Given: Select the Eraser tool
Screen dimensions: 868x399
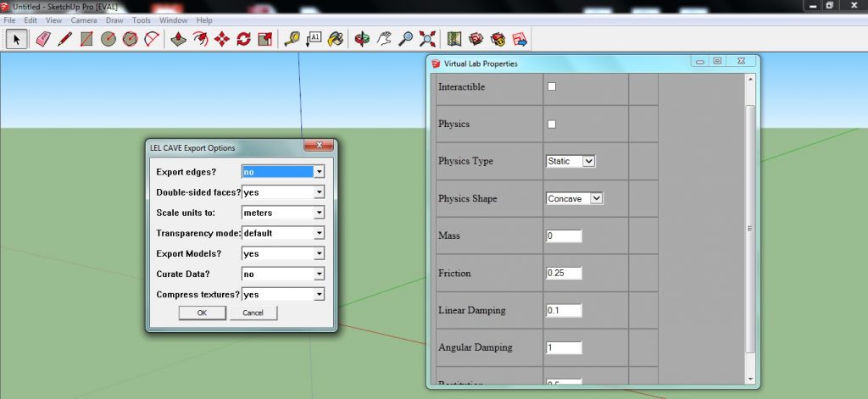Looking at the screenshot, I should (x=42, y=39).
